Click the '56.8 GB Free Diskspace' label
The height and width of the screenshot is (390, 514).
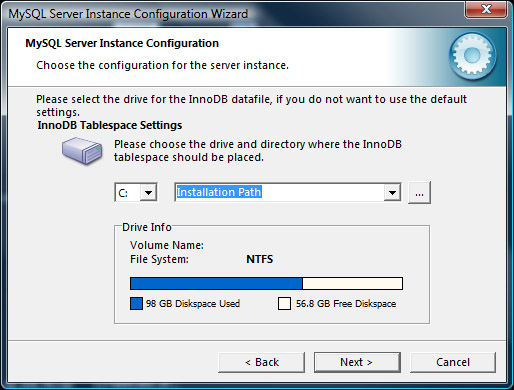click(x=346, y=304)
